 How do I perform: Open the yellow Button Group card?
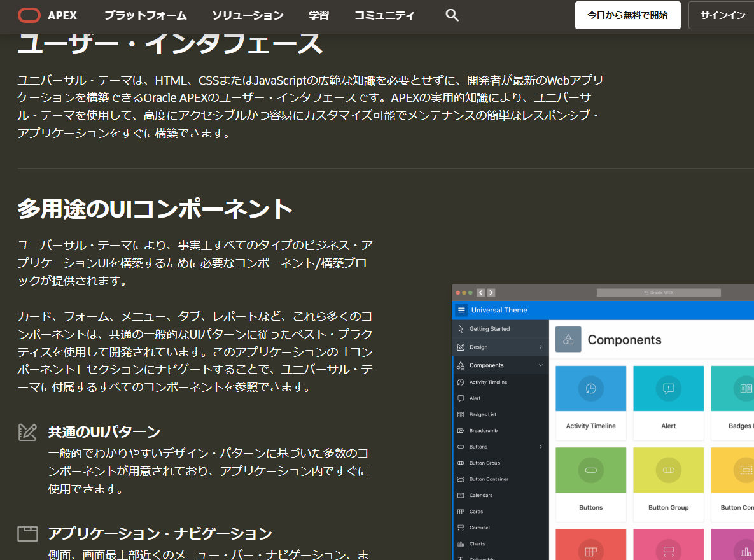point(668,485)
